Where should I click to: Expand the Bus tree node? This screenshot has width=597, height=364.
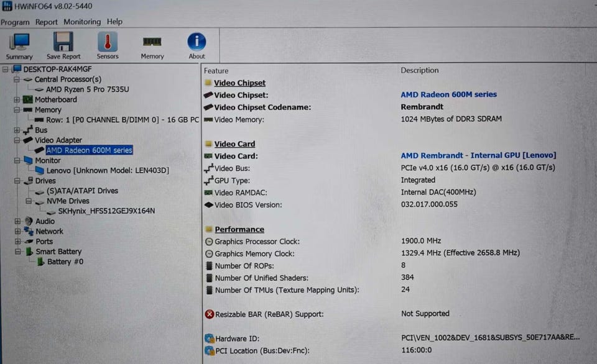coord(17,130)
